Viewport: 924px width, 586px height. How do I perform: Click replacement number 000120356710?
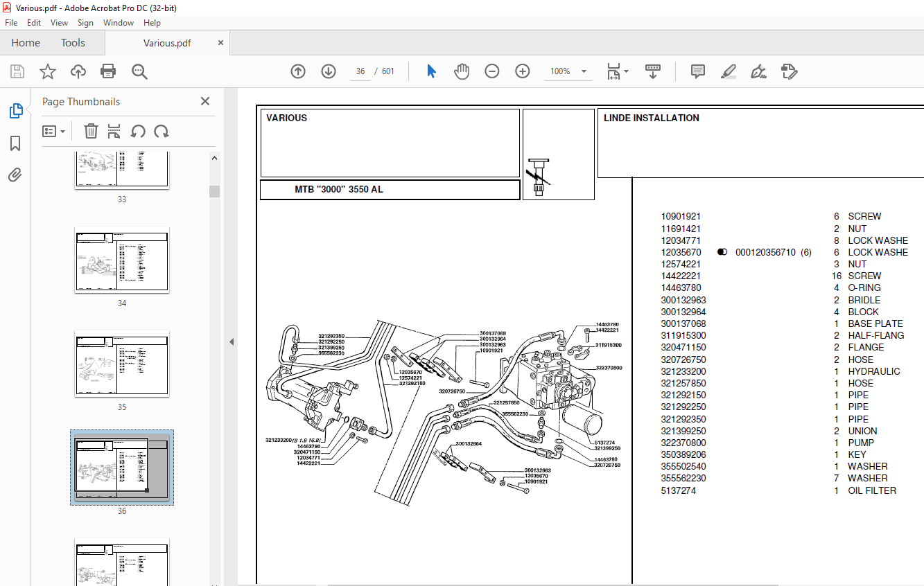pyautogui.click(x=765, y=252)
